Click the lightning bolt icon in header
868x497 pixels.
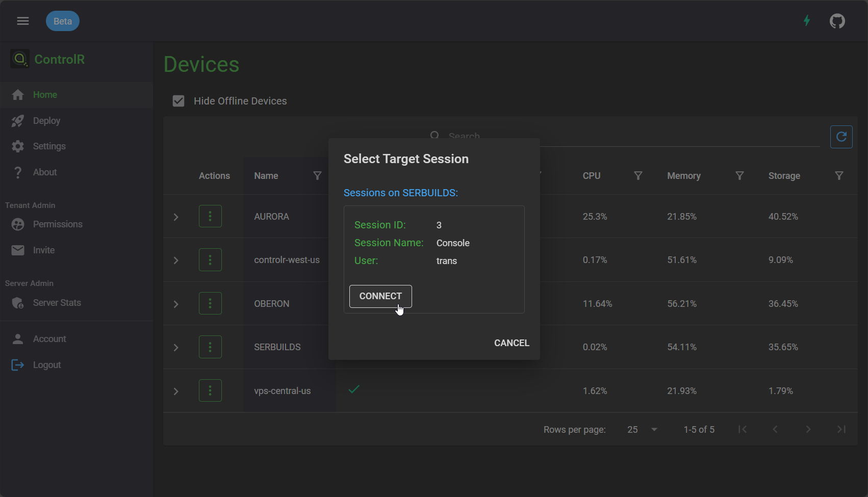(x=807, y=21)
